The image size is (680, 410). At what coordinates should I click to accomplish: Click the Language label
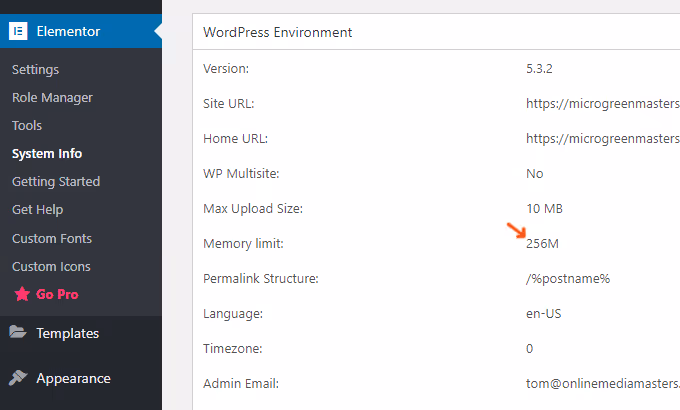[x=233, y=314]
